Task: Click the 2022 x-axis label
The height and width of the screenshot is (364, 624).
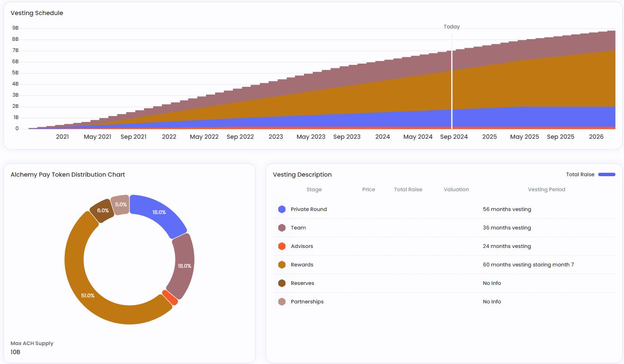Action: [x=169, y=137]
